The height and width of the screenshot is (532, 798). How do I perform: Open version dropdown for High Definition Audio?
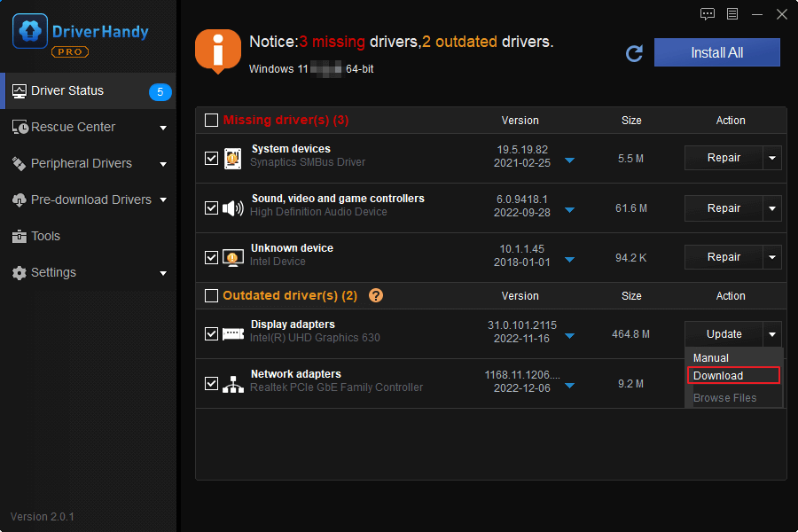pyautogui.click(x=570, y=210)
